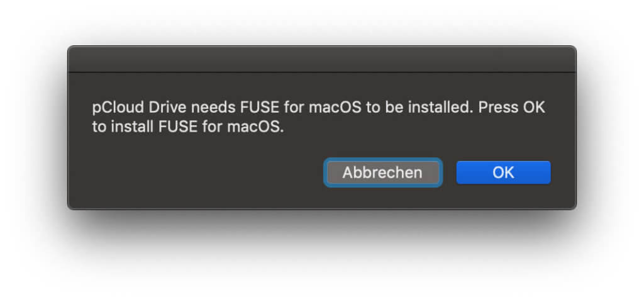Viewport: 644px width, 299px height.
Task: Choose the focus-ringed gray Abbrechen button
Action: point(382,172)
